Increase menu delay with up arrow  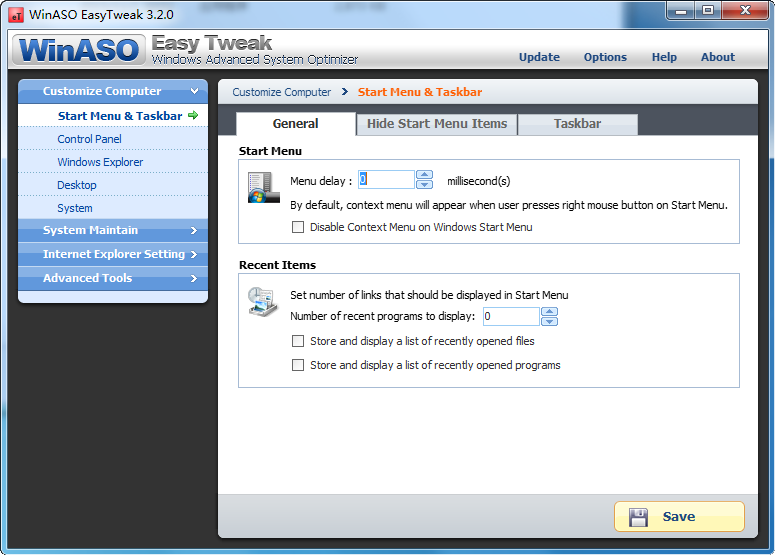coord(425,175)
